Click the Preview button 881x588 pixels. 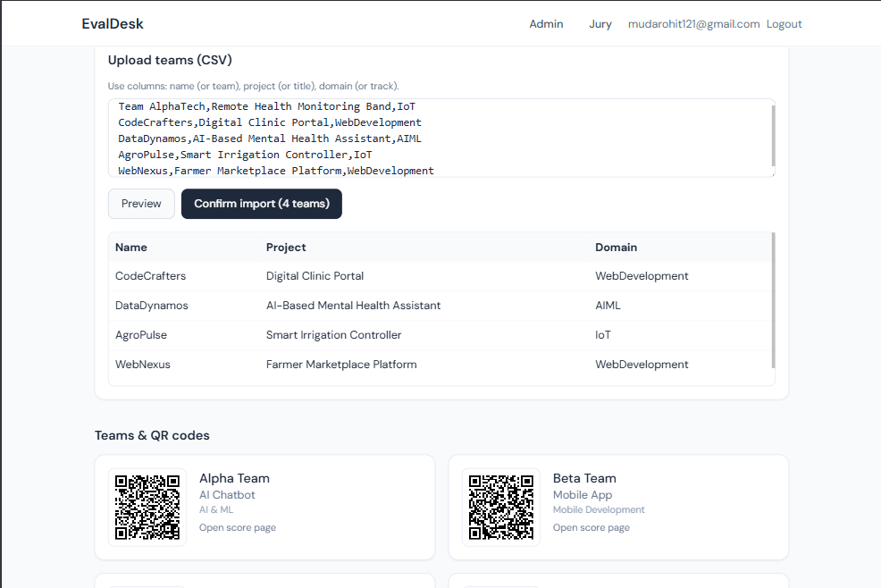point(141,204)
